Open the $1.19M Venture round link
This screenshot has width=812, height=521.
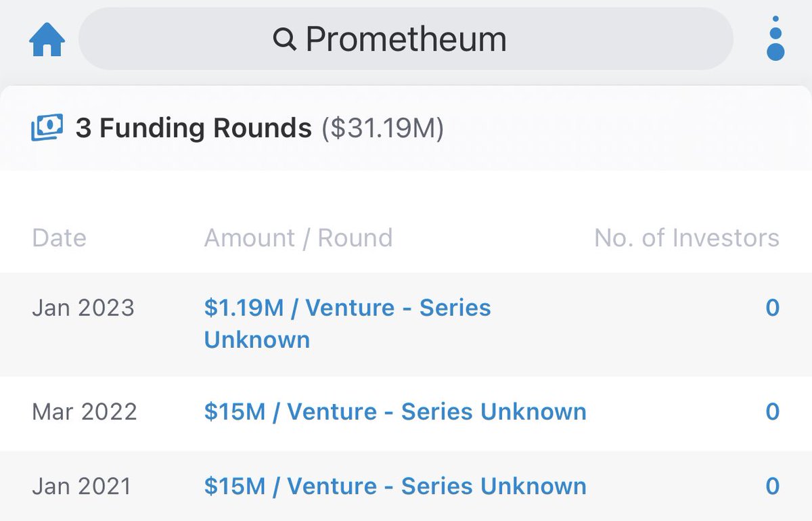pos(347,309)
